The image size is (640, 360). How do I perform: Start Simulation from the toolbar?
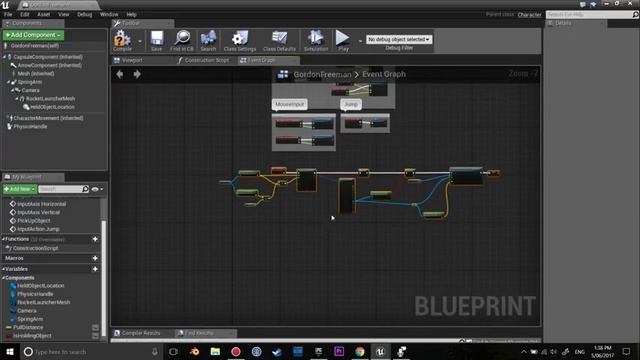[316, 40]
